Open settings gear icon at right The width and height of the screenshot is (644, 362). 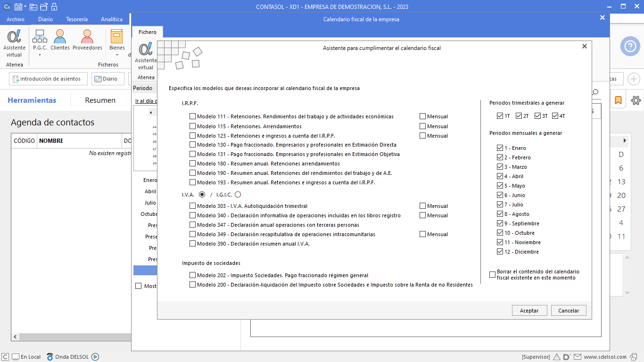[x=636, y=100]
